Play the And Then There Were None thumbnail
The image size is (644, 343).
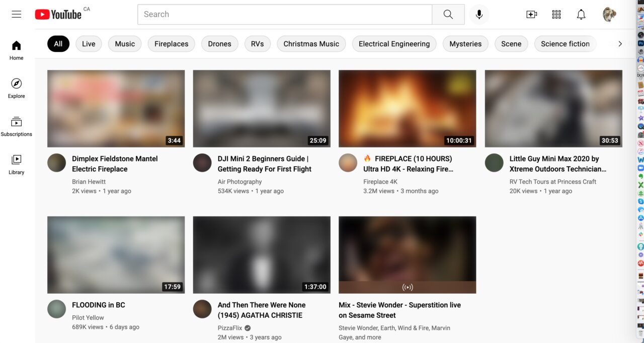(x=262, y=255)
